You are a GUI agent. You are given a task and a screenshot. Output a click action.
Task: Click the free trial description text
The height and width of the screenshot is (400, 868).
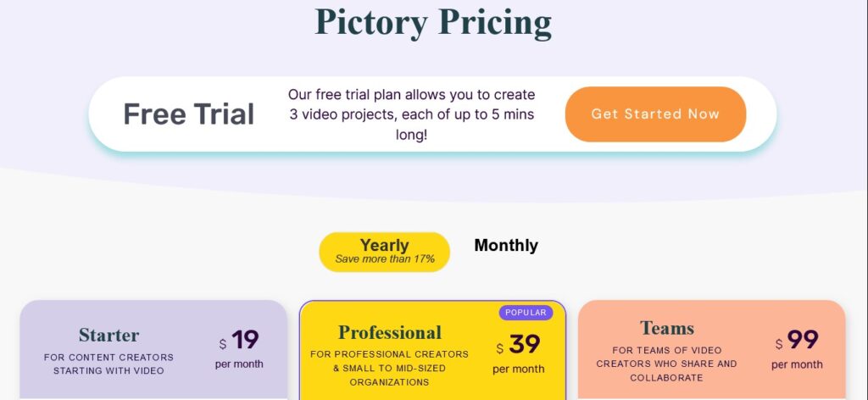tap(412, 114)
